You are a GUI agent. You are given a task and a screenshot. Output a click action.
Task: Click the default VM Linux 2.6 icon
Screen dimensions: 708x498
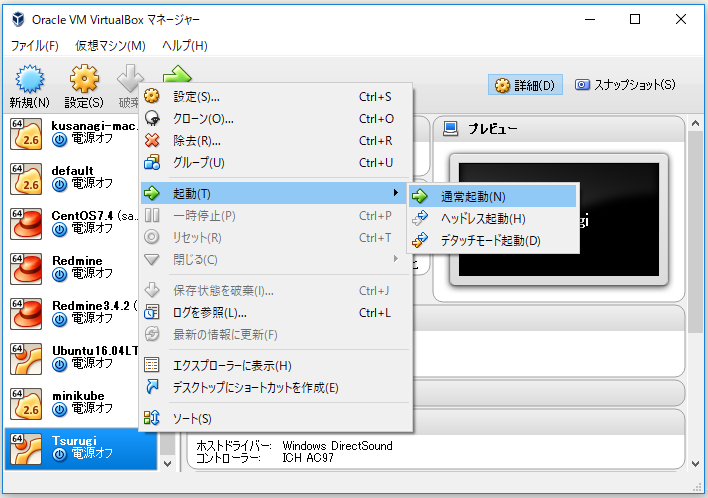click(26, 179)
